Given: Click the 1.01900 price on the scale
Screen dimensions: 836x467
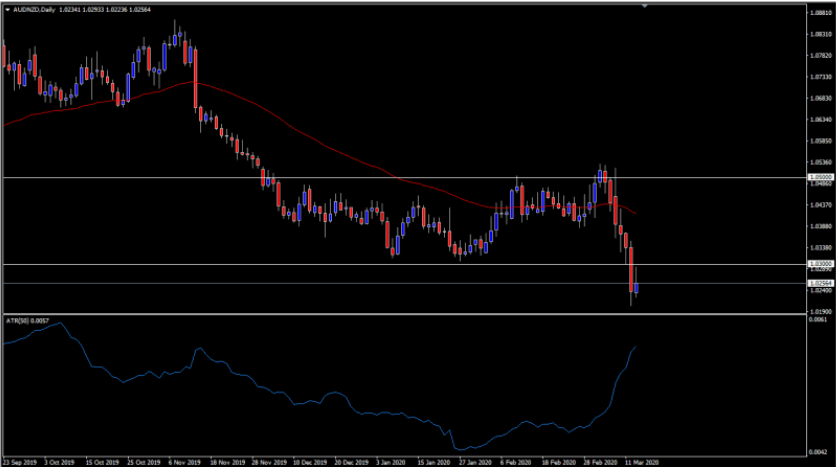Looking at the screenshot, I should point(819,311).
